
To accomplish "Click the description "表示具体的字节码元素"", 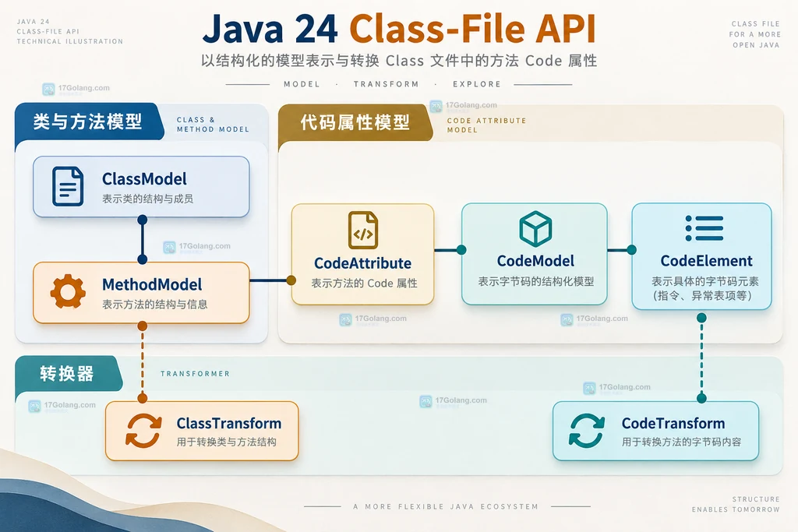I will coord(704,281).
